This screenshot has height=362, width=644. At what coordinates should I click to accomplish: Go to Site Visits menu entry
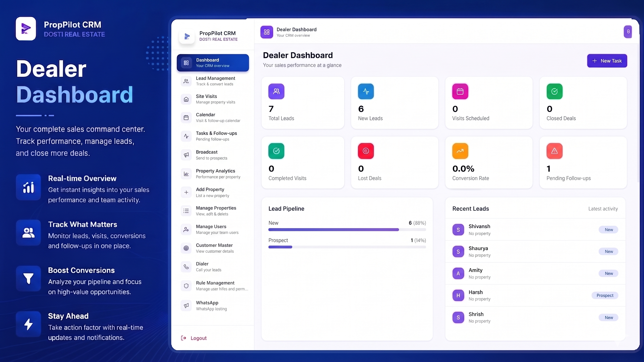(x=213, y=99)
